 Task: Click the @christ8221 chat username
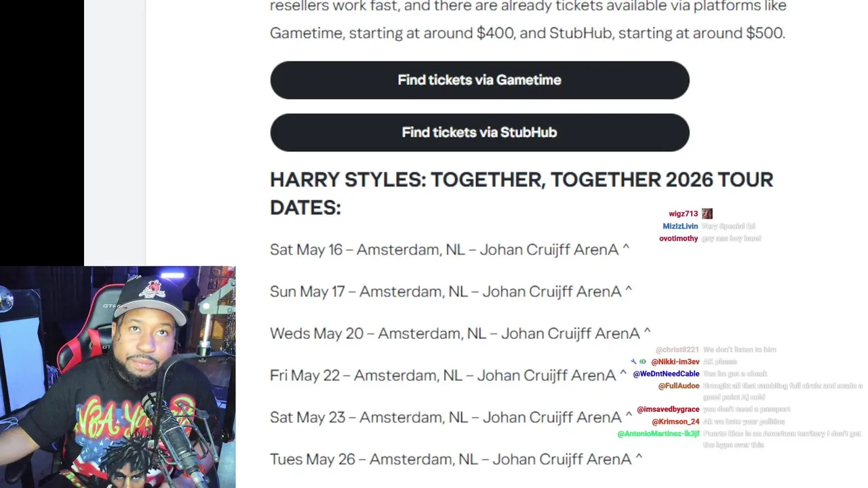tap(677, 350)
